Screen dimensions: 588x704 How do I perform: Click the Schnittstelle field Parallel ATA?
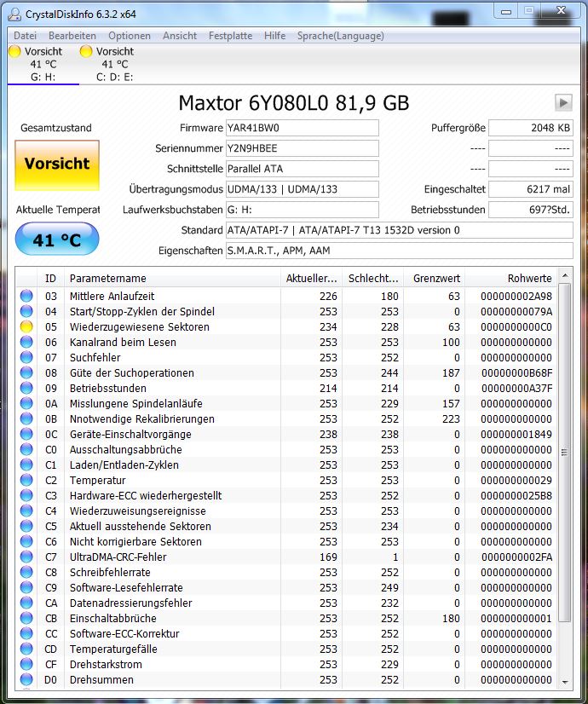(302, 169)
